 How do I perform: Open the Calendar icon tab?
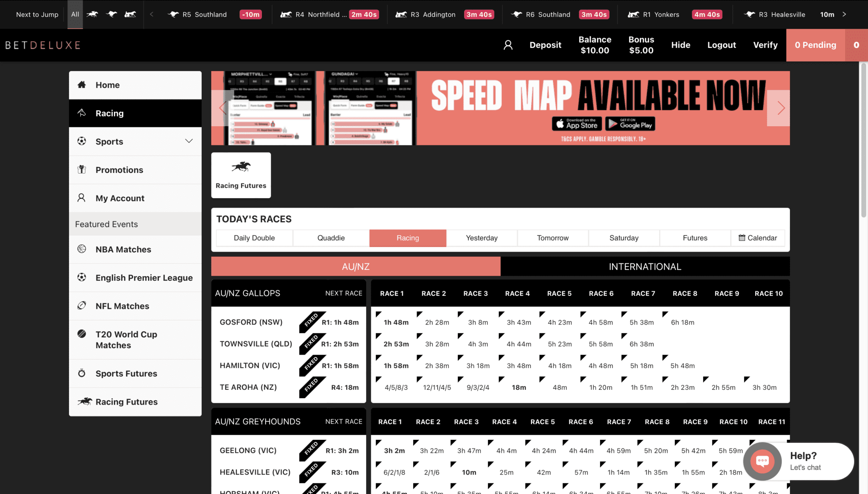click(758, 238)
